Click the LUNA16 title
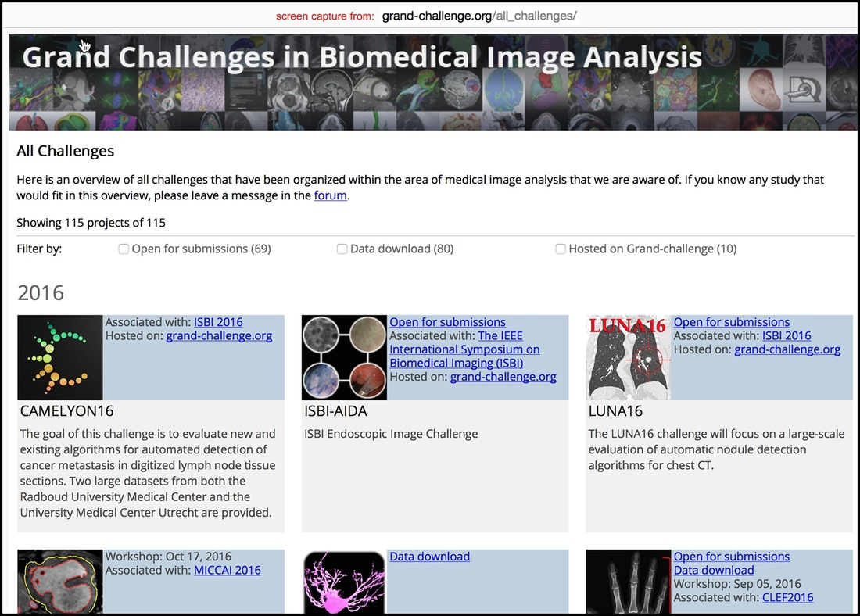860x616 pixels. click(x=615, y=411)
